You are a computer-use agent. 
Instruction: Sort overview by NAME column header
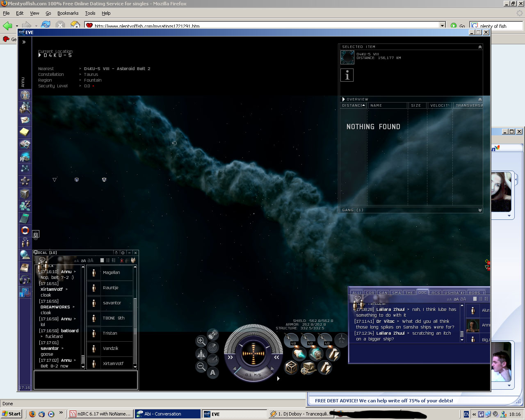coord(388,105)
